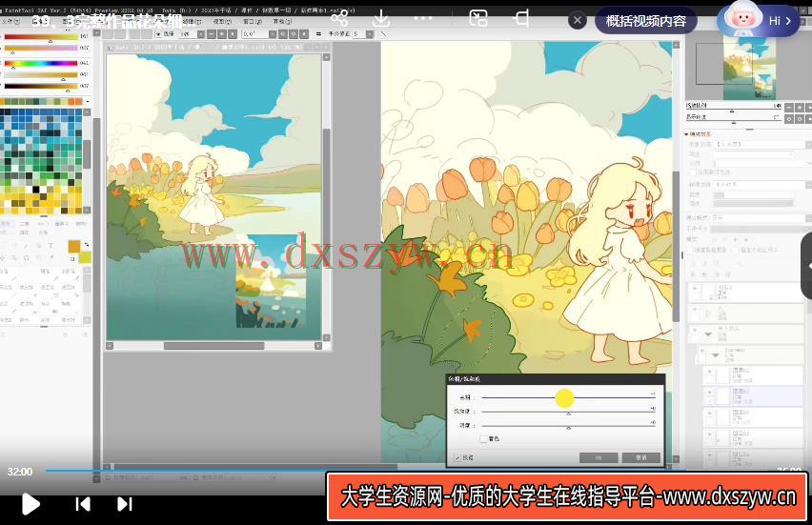Click the navigator preview thumbnail
812x525 pixels.
[x=749, y=69]
